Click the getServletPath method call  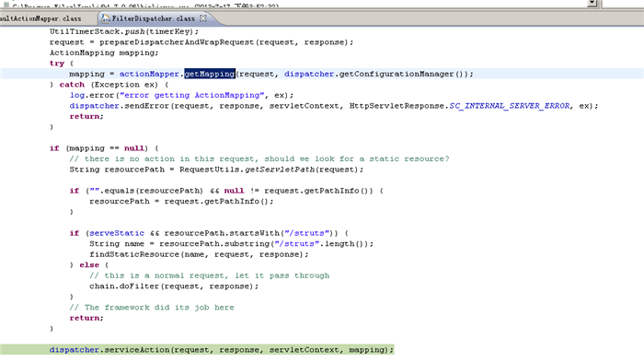280,169
